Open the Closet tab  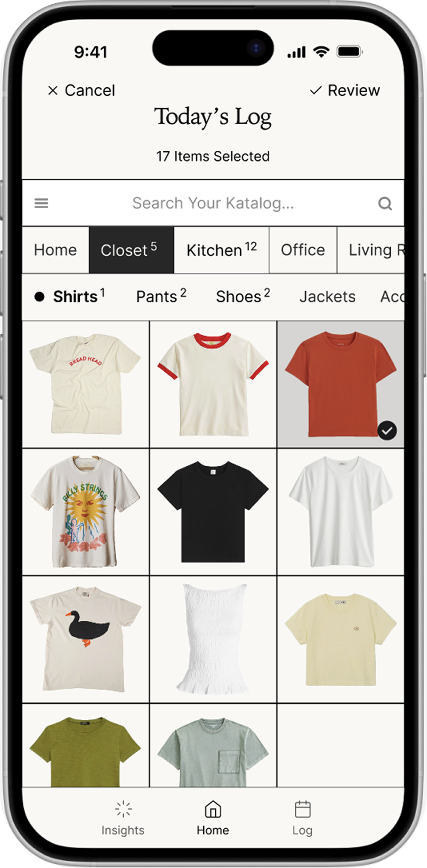131,250
